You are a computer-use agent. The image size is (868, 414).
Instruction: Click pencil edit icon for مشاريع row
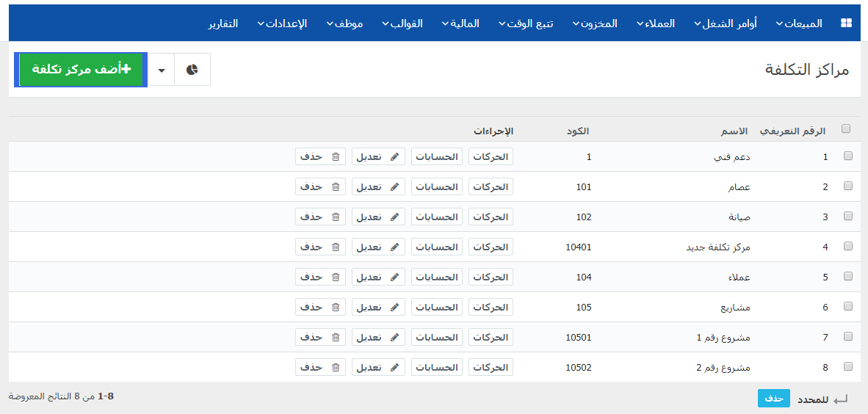tap(394, 307)
